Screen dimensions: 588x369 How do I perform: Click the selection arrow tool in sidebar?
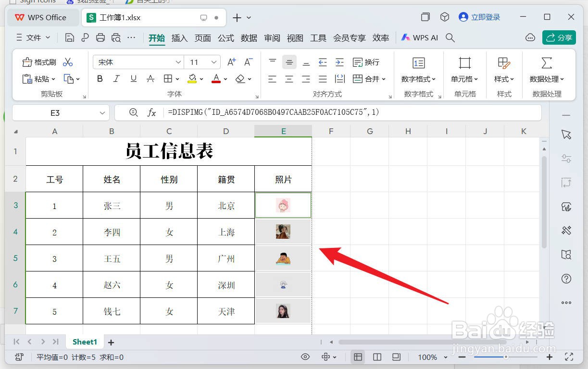[566, 135]
